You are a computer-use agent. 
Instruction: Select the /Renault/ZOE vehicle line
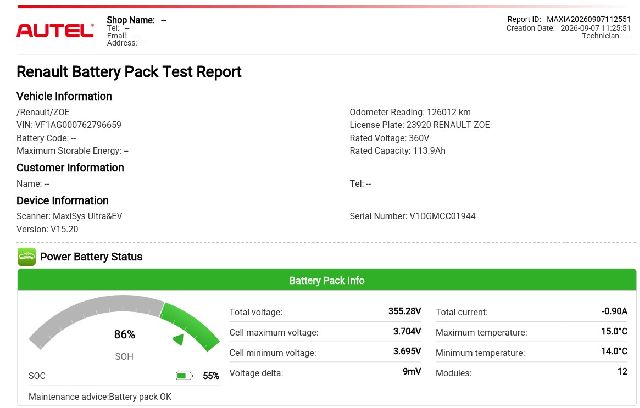click(x=43, y=112)
